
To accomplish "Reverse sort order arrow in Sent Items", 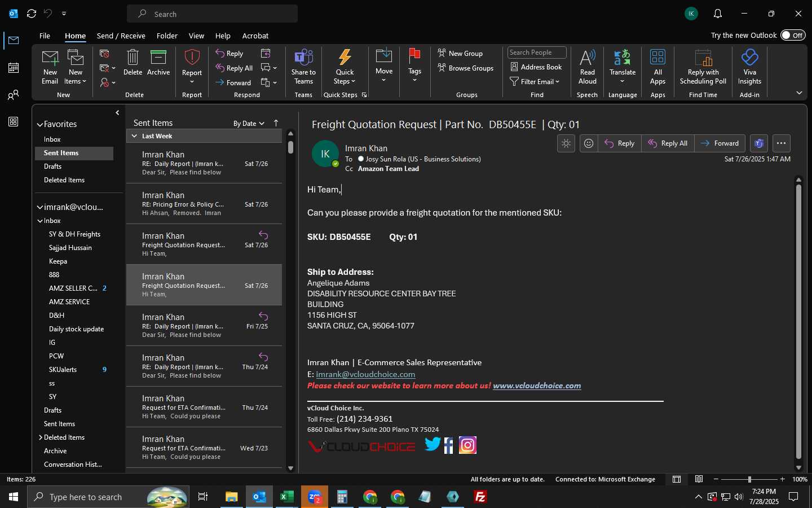I will [276, 123].
